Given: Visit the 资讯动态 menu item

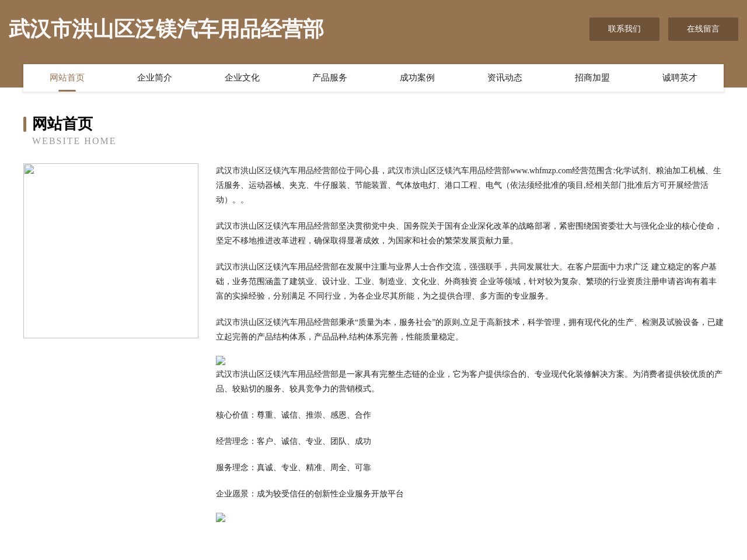Looking at the screenshot, I should 505,78.
